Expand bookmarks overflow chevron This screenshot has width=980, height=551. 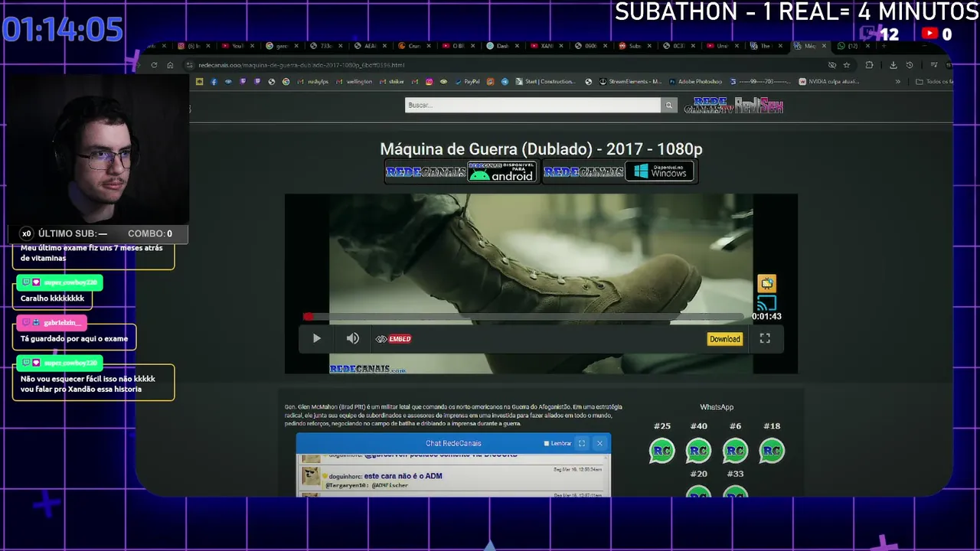[898, 81]
